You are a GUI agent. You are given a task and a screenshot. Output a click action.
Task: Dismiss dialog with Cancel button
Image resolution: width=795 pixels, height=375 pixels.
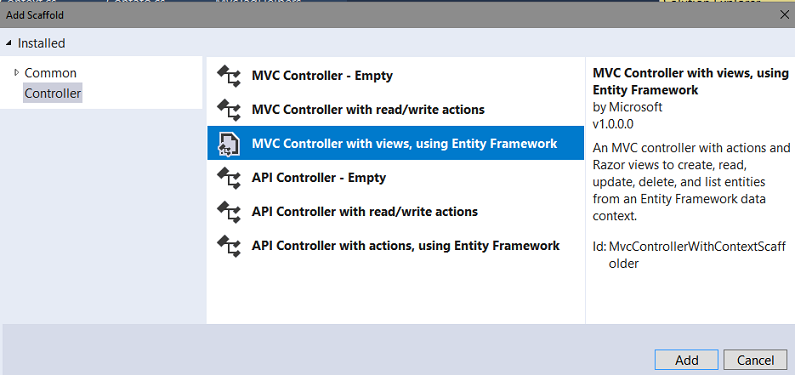(755, 360)
